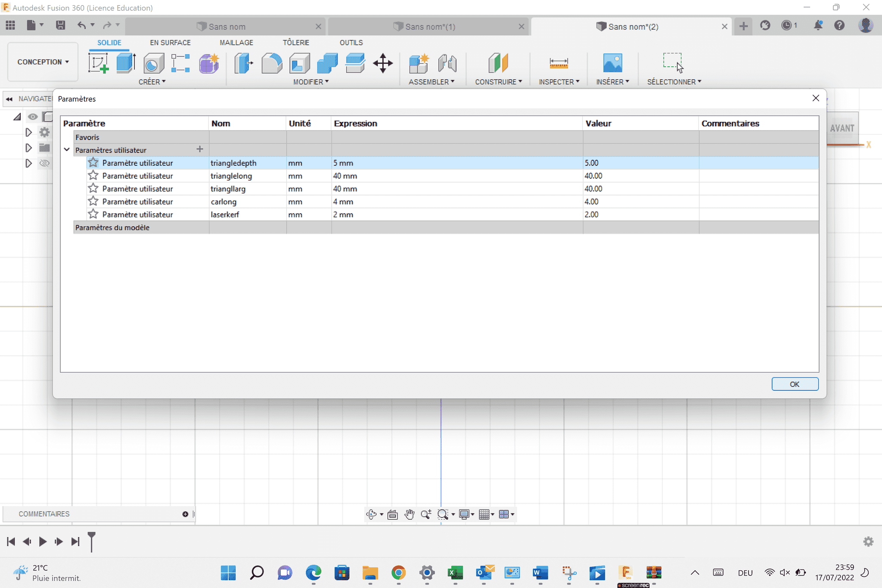Open the Measure ruler tool
Screen dimensions: 882x588
(559, 63)
